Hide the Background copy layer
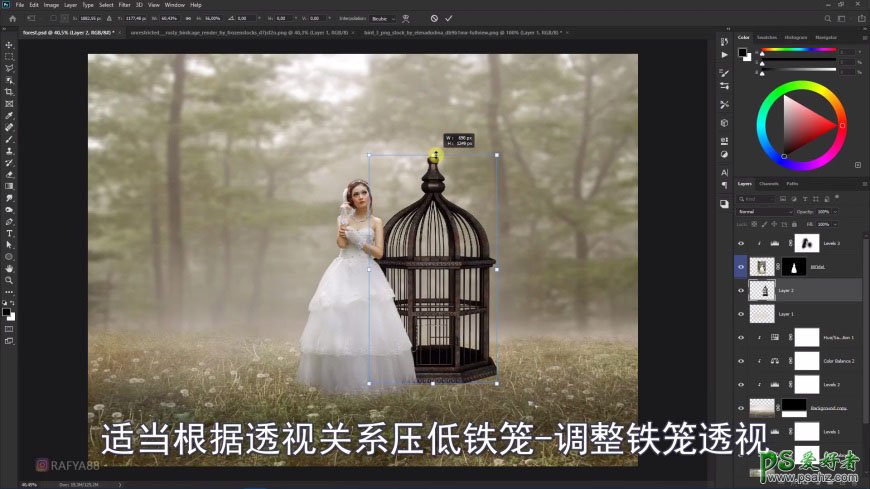The image size is (870, 489). [741, 408]
